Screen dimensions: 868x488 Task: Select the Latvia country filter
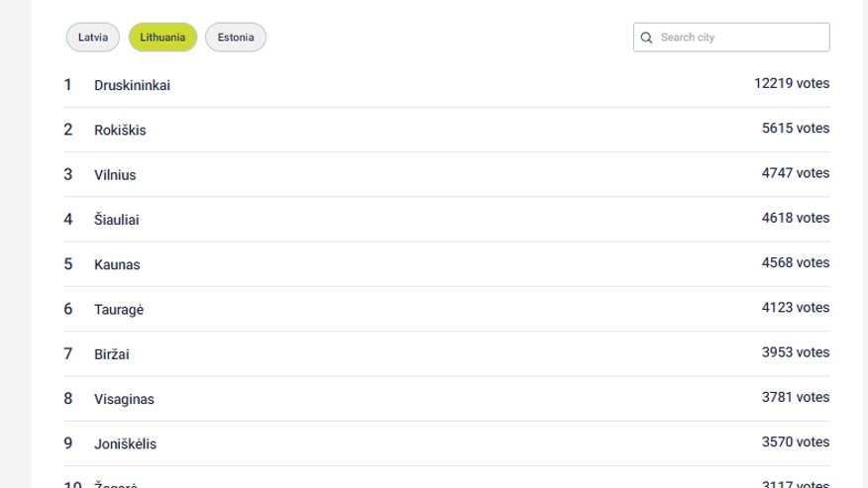tap(93, 38)
